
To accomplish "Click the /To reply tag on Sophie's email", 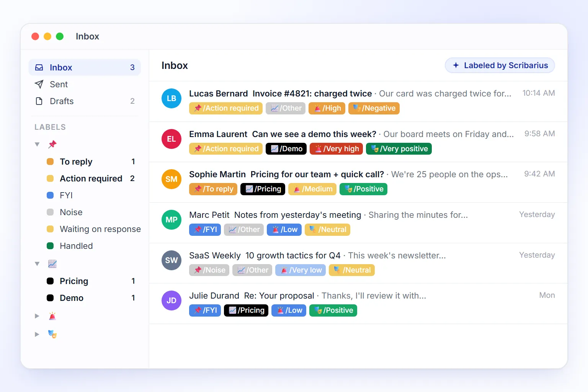I will point(213,189).
